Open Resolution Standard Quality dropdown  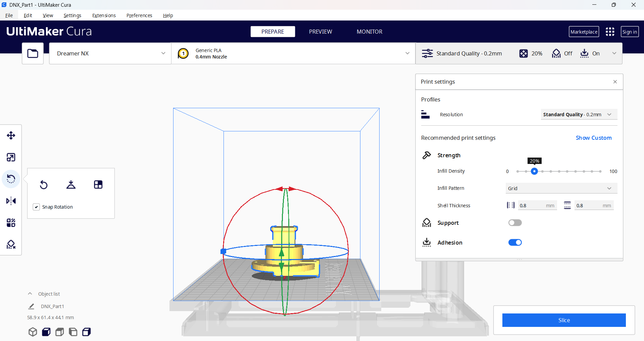point(579,115)
